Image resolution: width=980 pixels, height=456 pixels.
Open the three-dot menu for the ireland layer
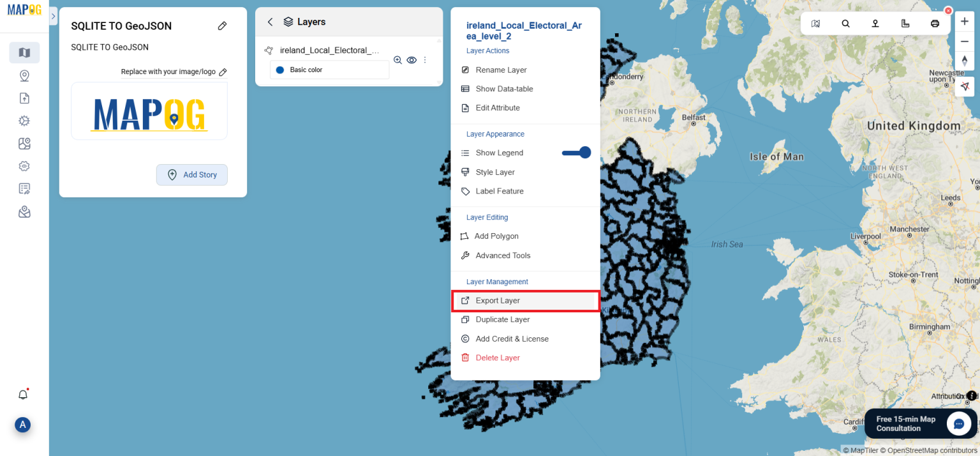click(x=424, y=60)
